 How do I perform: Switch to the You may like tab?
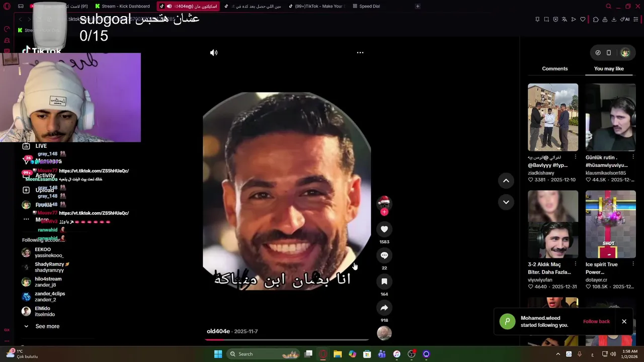tap(609, 69)
